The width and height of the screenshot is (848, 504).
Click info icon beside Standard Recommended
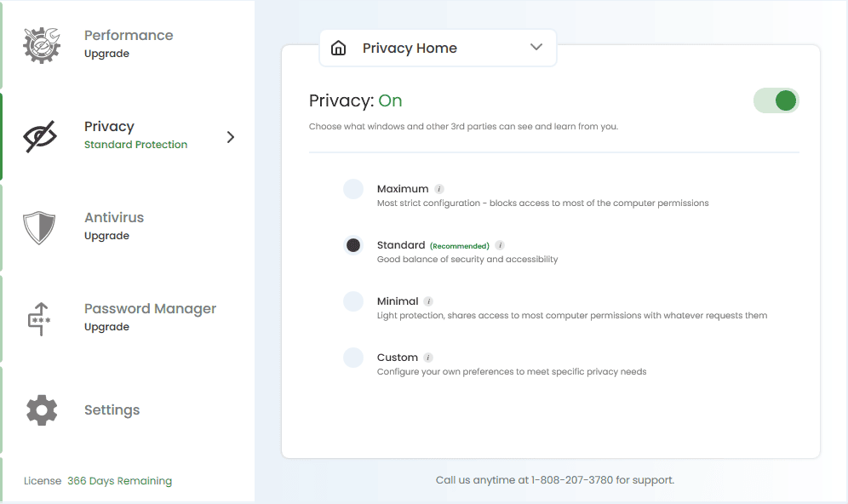coord(500,245)
